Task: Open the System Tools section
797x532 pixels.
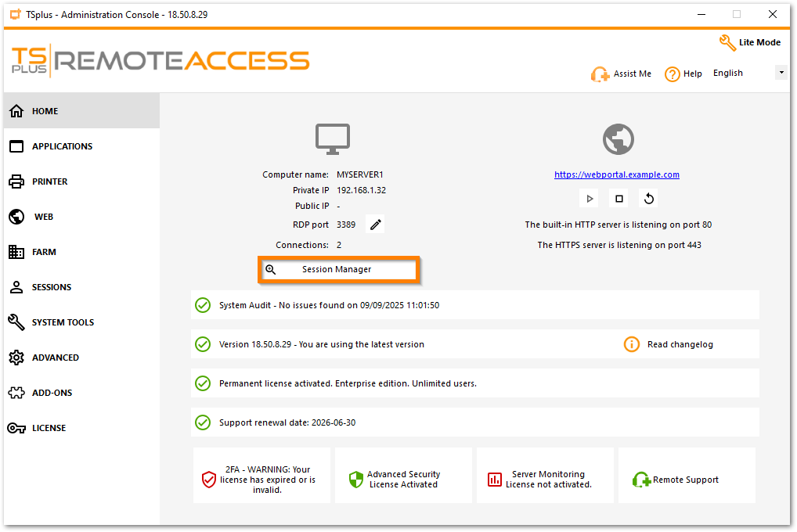Action: coord(63,322)
